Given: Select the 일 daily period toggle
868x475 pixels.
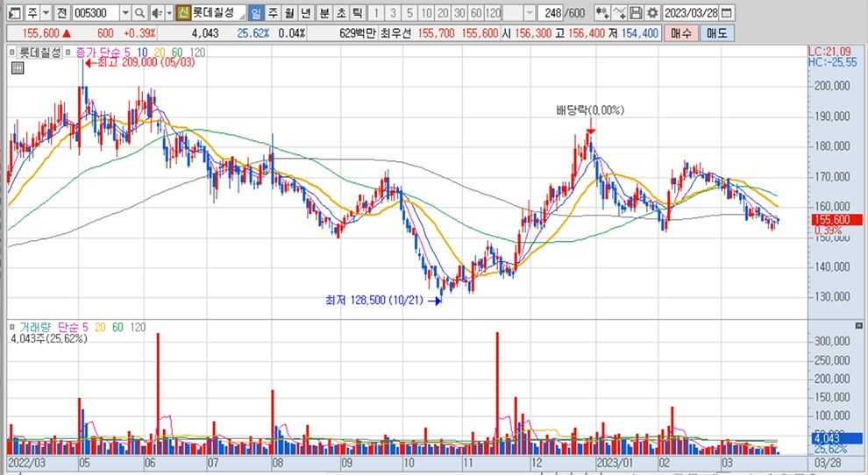Looking at the screenshot, I should click(255, 13).
